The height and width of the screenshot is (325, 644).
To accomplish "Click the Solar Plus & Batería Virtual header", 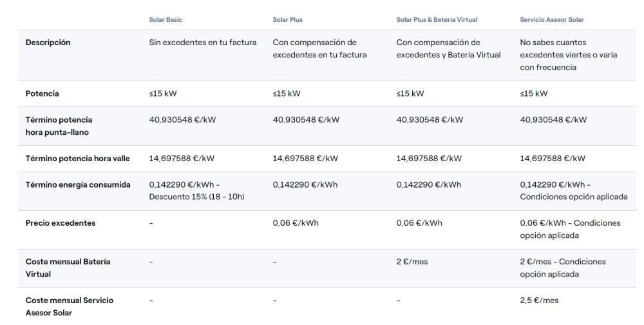I will [x=437, y=20].
